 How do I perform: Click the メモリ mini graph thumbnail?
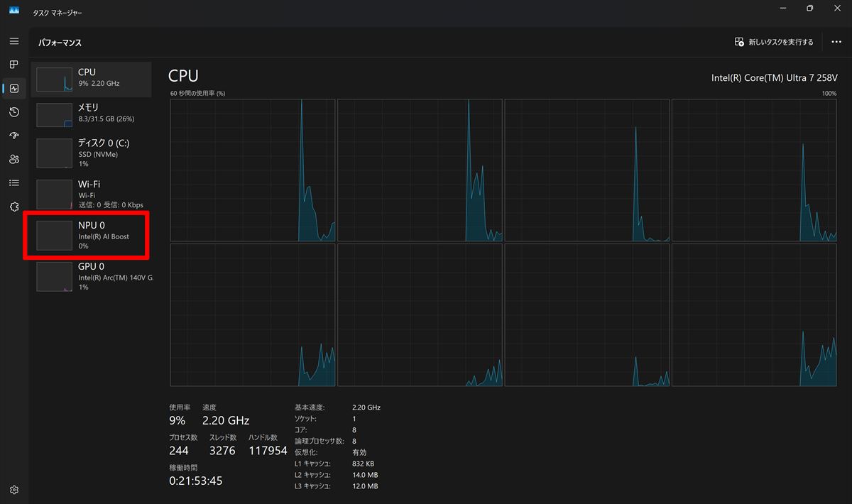point(55,114)
